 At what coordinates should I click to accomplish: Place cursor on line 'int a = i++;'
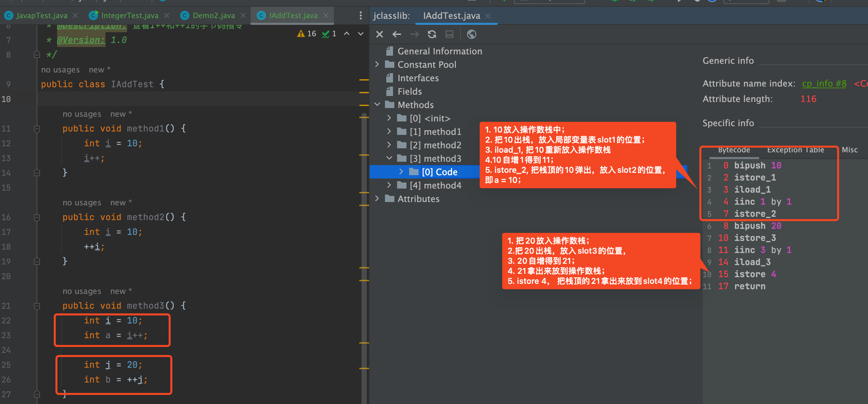pos(116,335)
